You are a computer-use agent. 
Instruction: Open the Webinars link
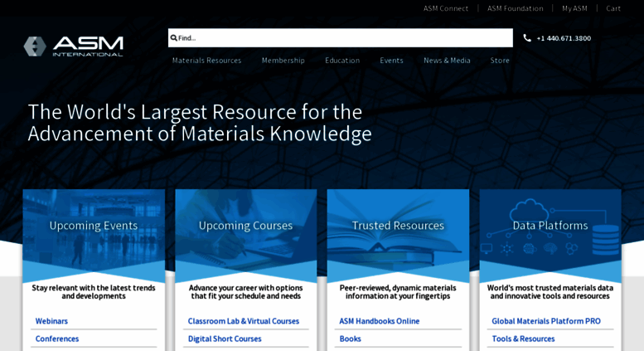(x=51, y=321)
